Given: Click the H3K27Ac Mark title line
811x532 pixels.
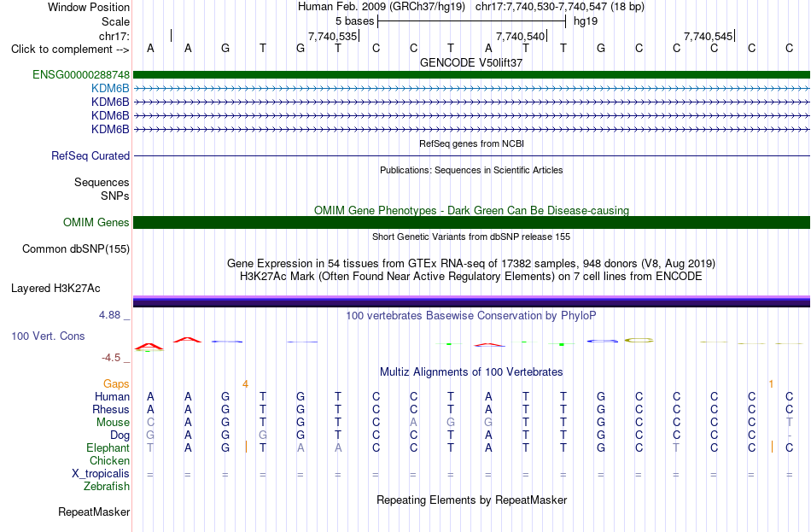Looking at the screenshot, I should pos(471,277).
